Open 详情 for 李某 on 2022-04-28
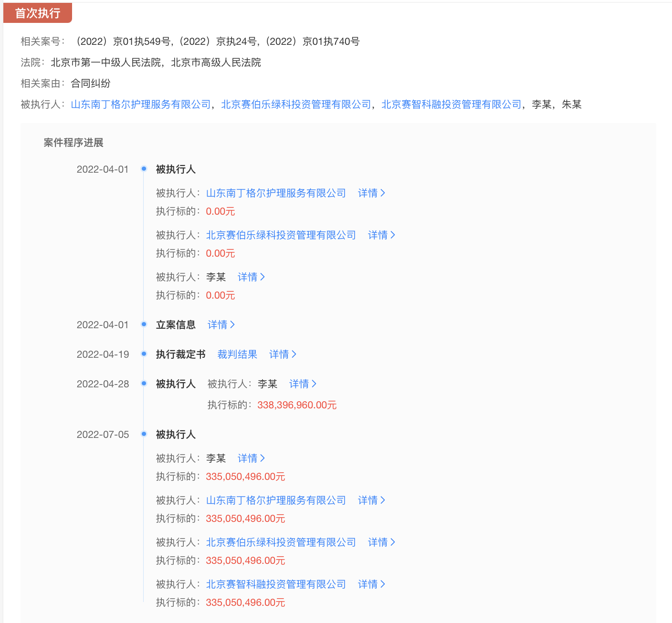 303,384
